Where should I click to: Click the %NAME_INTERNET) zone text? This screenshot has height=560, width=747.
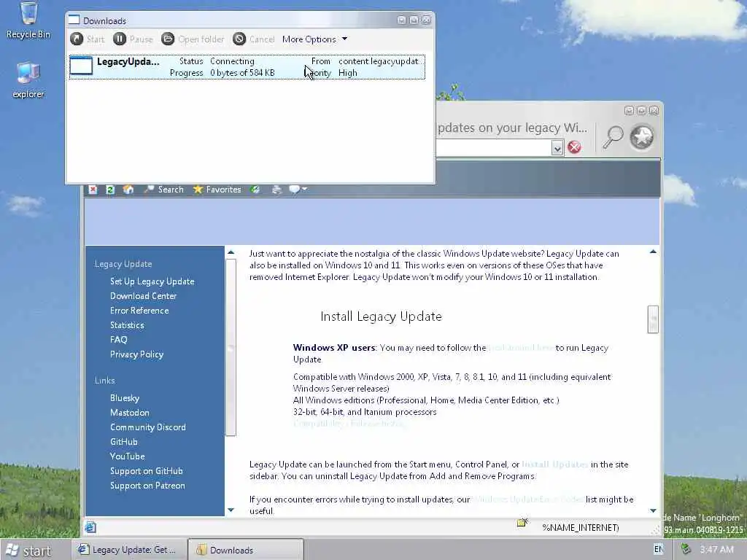point(580,528)
